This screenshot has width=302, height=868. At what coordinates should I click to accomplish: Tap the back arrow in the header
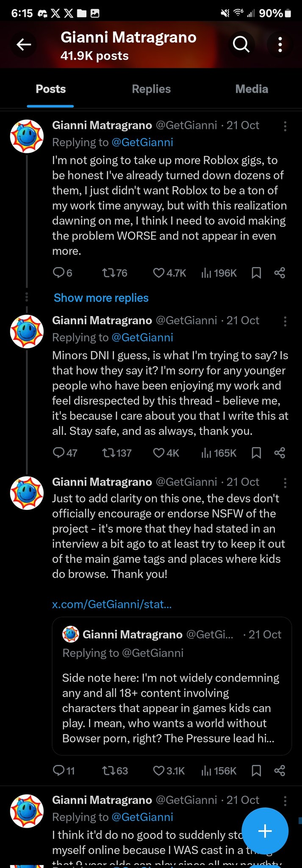24,44
